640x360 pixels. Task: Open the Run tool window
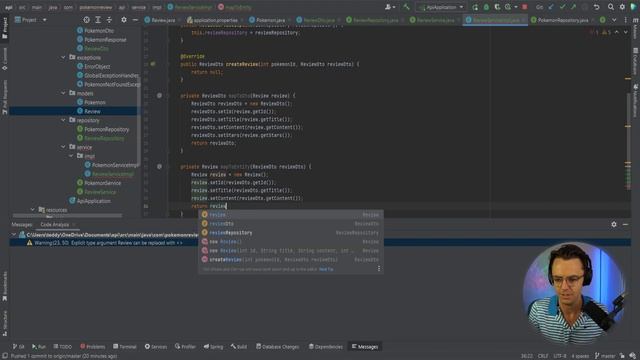coord(39,347)
